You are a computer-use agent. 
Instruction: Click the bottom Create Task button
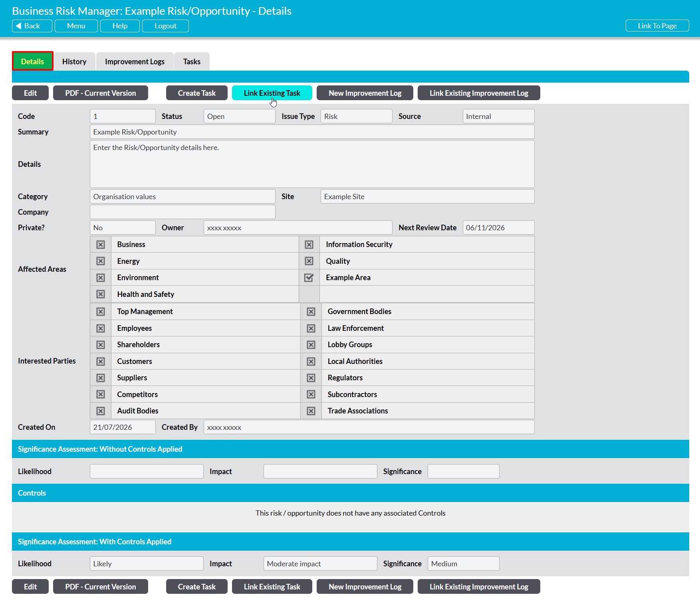click(x=197, y=587)
